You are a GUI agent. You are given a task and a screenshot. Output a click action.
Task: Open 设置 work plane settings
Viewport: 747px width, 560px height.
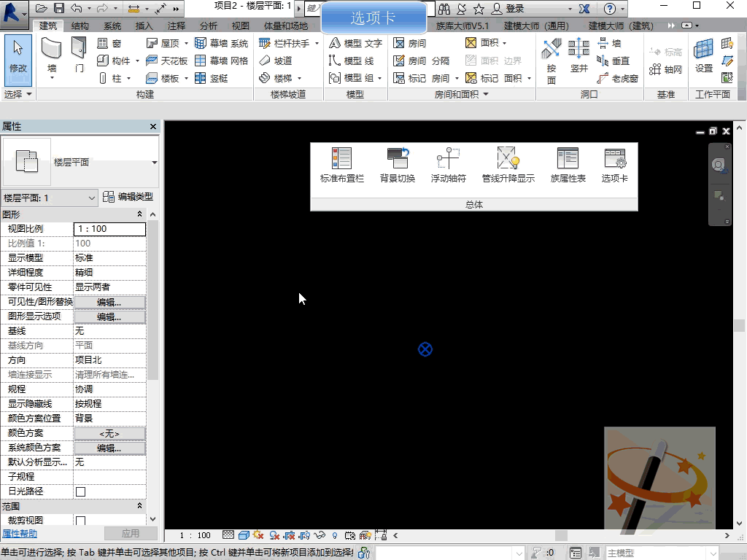click(x=704, y=55)
